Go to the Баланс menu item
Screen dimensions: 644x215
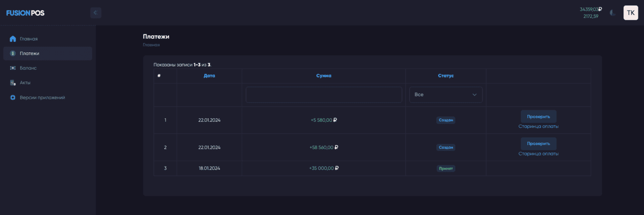click(x=28, y=68)
